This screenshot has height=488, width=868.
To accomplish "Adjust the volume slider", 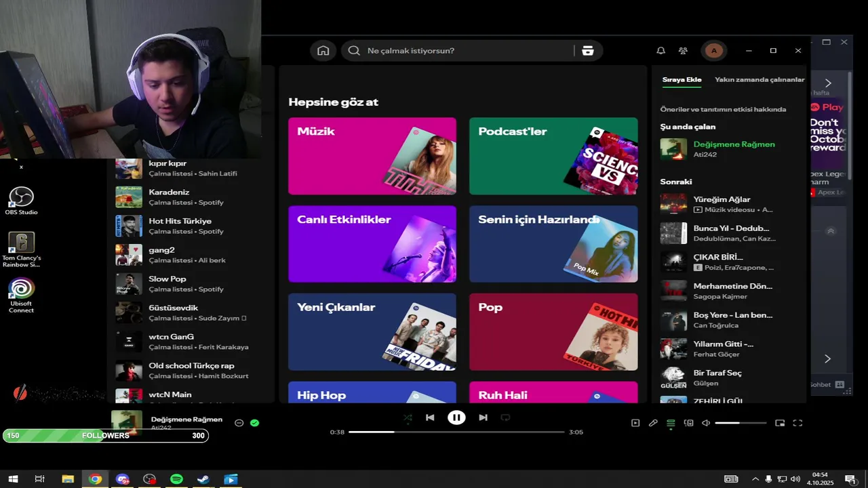I will 741,423.
